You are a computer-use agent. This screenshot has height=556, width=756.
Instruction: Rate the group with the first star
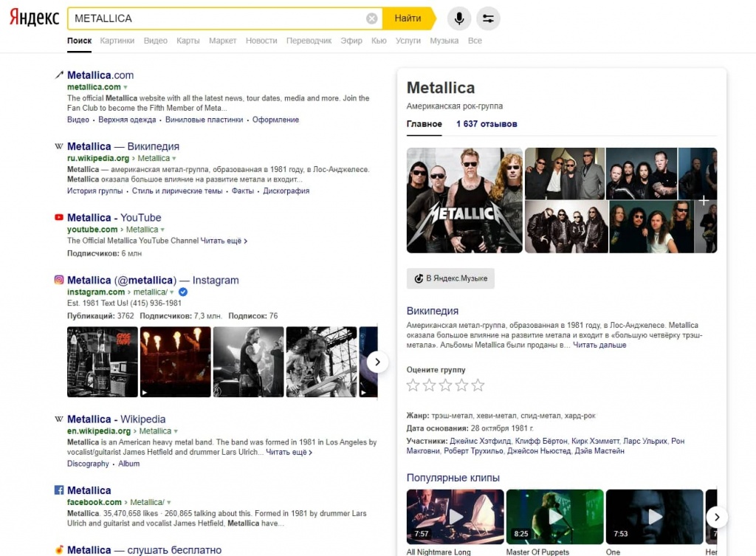pos(413,385)
